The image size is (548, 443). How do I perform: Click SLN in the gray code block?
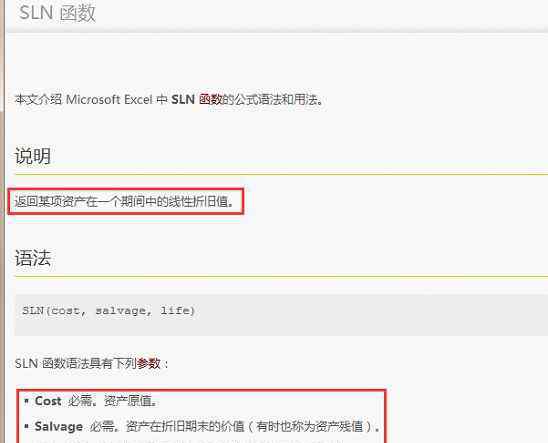[33, 310]
